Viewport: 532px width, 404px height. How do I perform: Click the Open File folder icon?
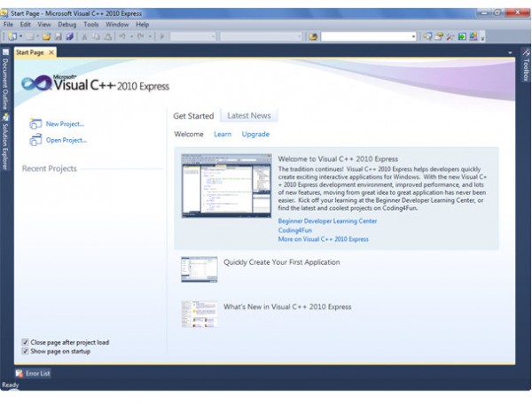click(47, 36)
